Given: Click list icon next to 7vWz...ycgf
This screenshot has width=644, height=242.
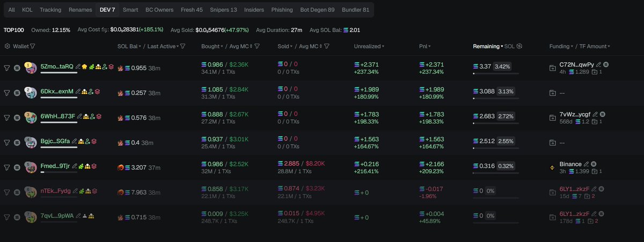Looking at the screenshot, I should [x=603, y=114].
